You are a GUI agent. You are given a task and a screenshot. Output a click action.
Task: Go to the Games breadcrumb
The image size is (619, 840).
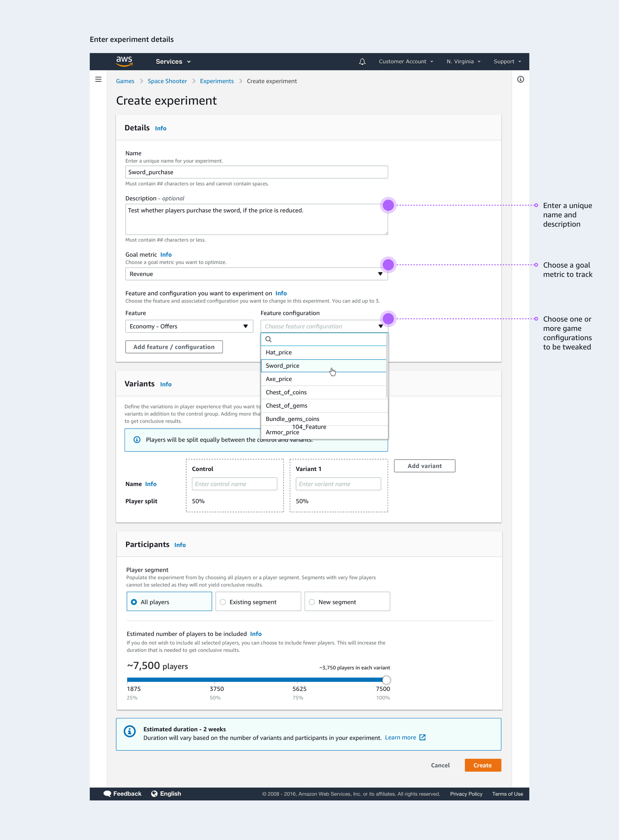point(125,81)
